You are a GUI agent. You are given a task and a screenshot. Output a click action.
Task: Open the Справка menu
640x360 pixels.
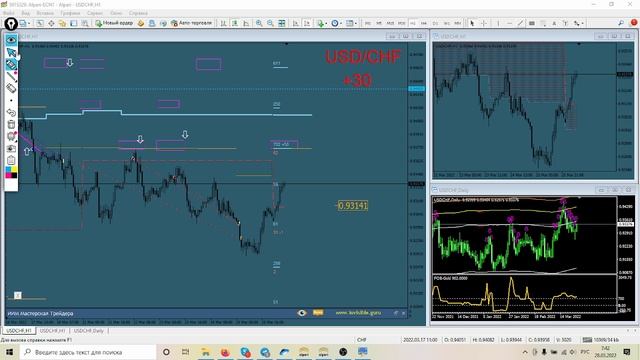click(x=138, y=13)
